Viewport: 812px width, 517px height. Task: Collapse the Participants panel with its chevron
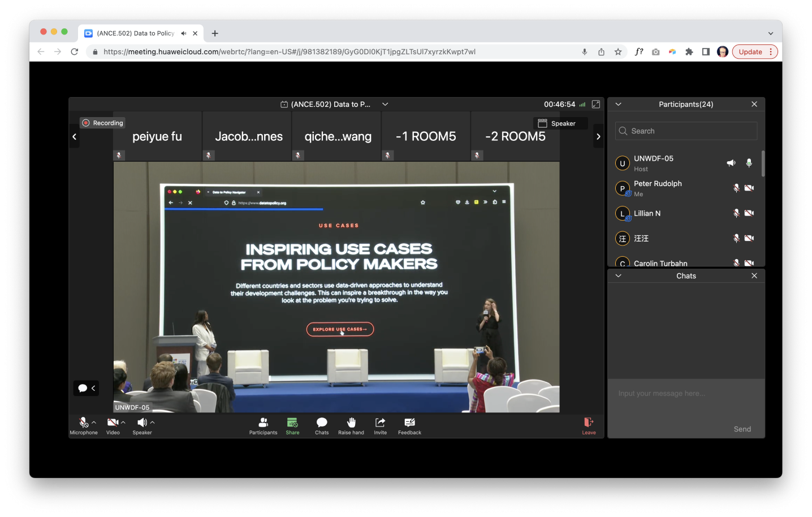click(618, 104)
